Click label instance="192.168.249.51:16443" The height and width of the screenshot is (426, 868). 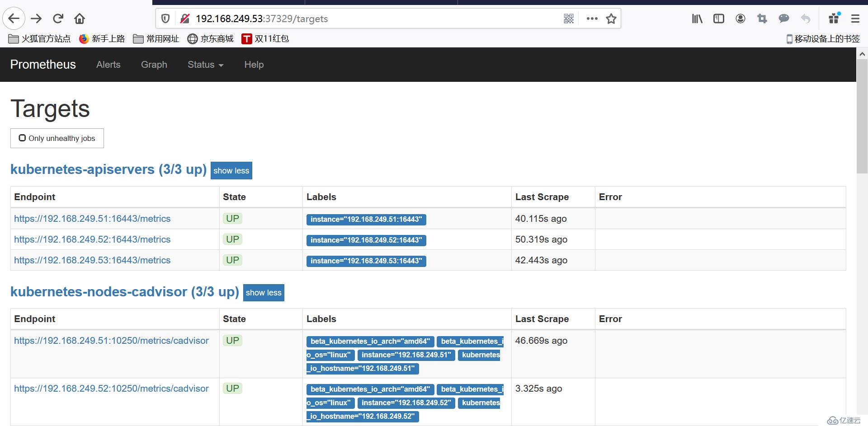click(366, 220)
